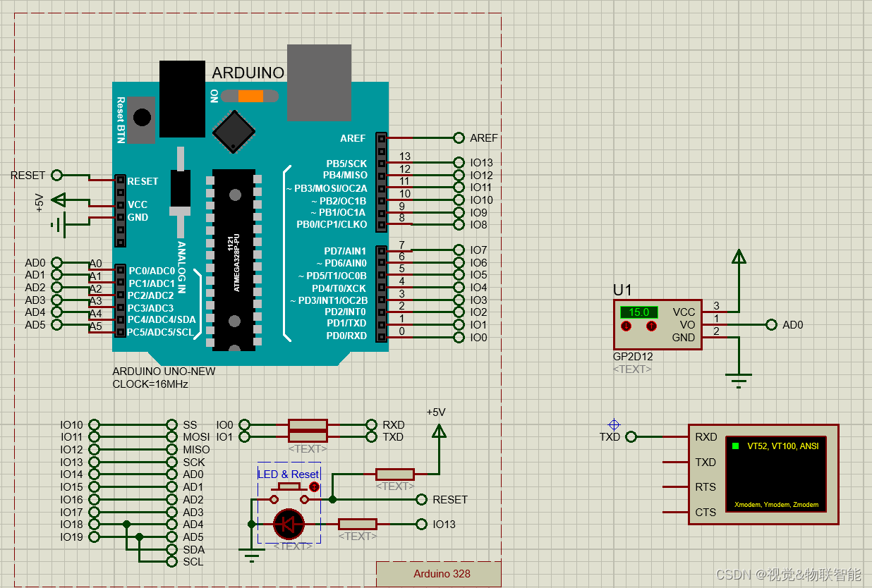
Task: Click the wire junction dot left of the LED
Action: [252, 524]
